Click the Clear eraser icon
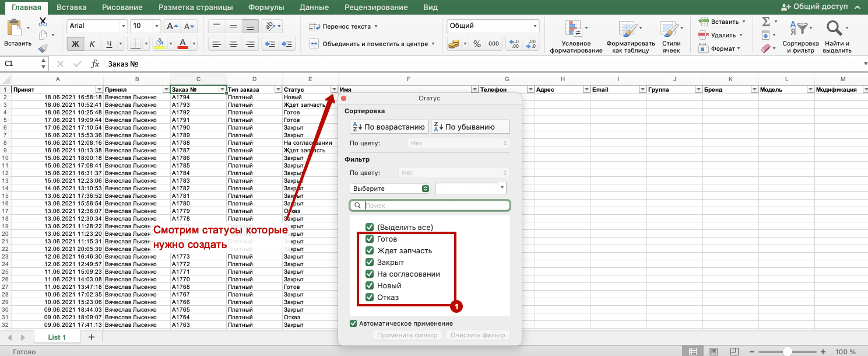This screenshot has width=868, height=356. tap(766, 49)
